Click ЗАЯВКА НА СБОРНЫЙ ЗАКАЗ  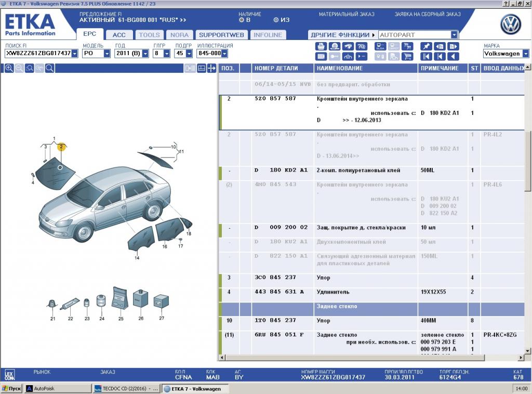point(428,14)
